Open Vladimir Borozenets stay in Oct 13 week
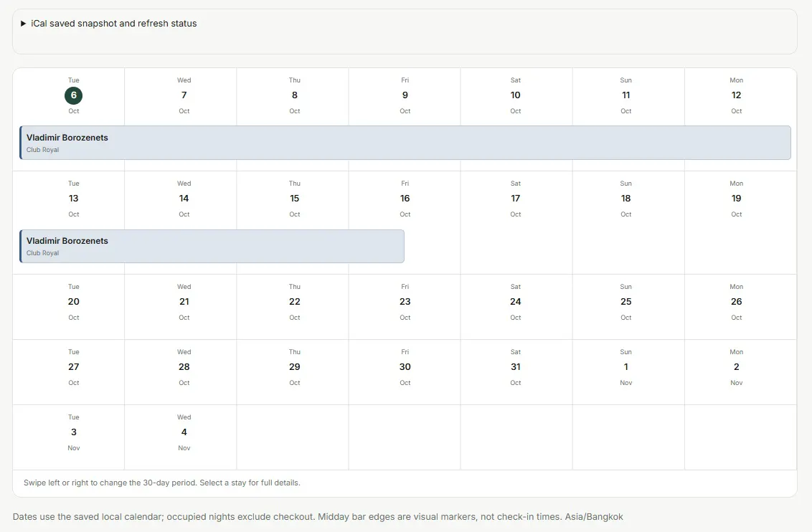The width and height of the screenshot is (812, 532). click(212, 247)
